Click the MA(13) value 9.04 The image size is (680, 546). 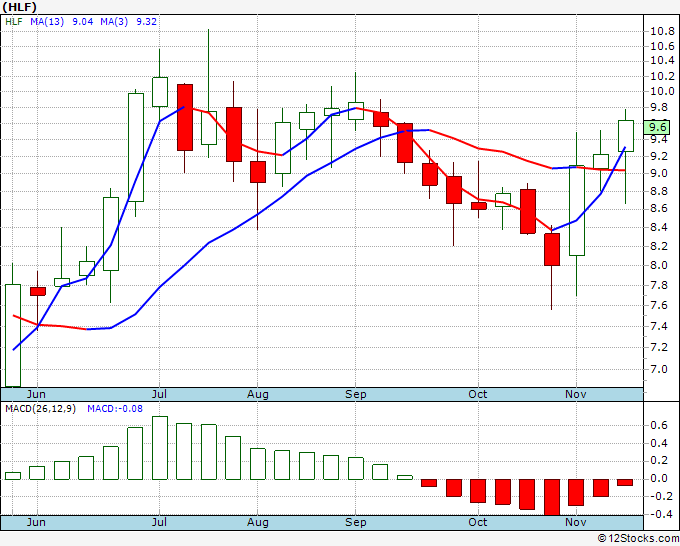pos(82,22)
